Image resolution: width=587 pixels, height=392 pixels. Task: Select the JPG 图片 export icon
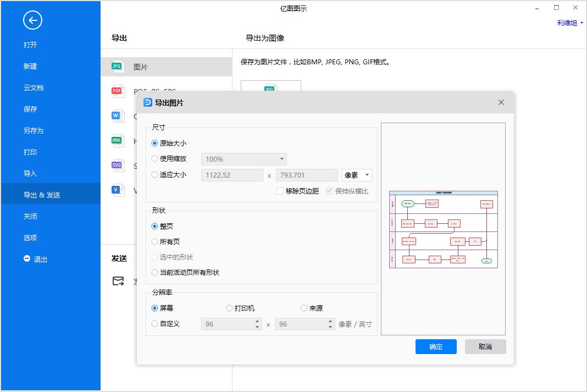pyautogui.click(x=116, y=65)
